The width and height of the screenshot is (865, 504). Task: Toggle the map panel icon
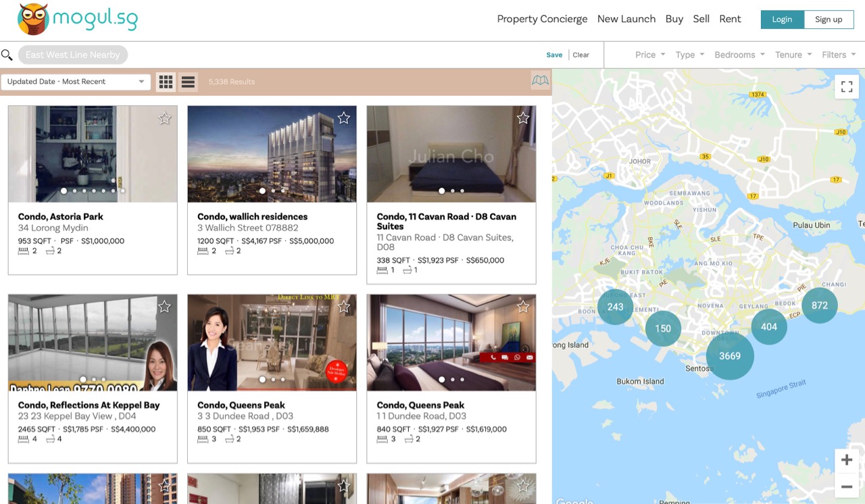coord(540,81)
